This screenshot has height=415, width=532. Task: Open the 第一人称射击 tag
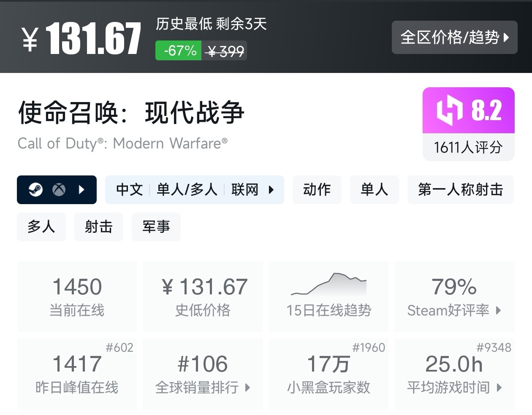461,190
